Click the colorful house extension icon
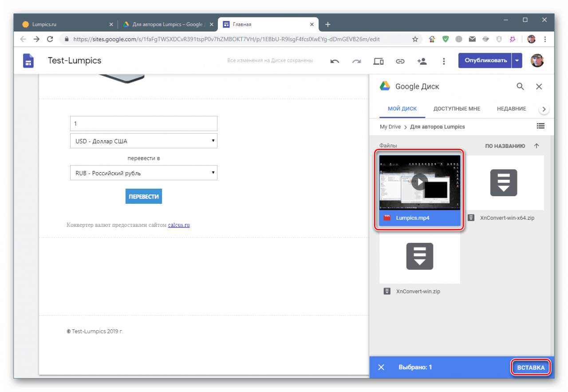Viewport: 568px width, 392px height. 432,39
